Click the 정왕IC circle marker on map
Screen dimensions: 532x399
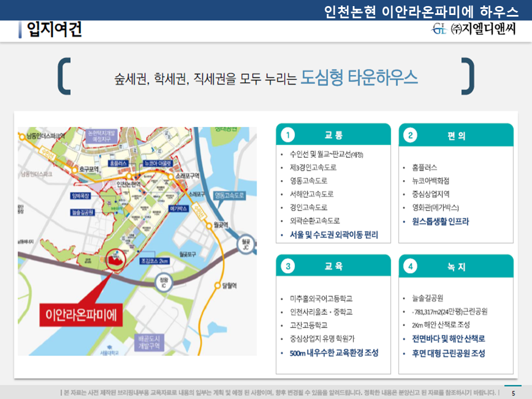(x=163, y=283)
